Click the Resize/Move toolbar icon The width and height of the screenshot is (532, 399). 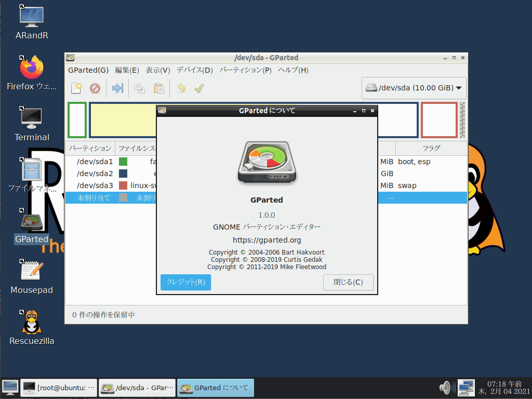(x=117, y=88)
